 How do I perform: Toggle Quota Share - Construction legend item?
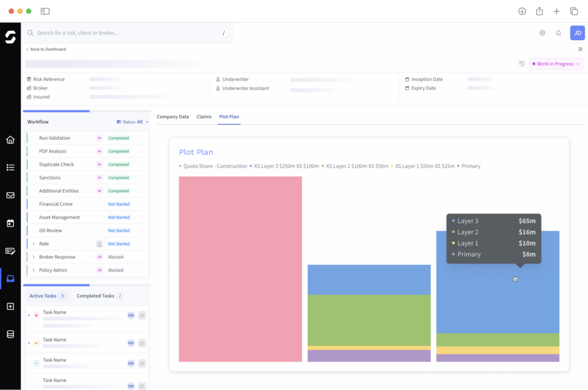(x=212, y=166)
